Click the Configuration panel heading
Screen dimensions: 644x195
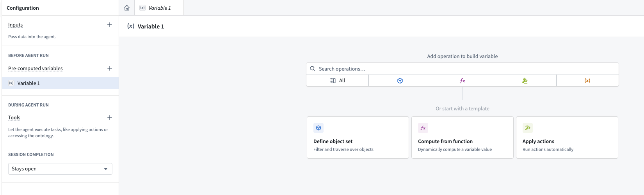[23, 8]
